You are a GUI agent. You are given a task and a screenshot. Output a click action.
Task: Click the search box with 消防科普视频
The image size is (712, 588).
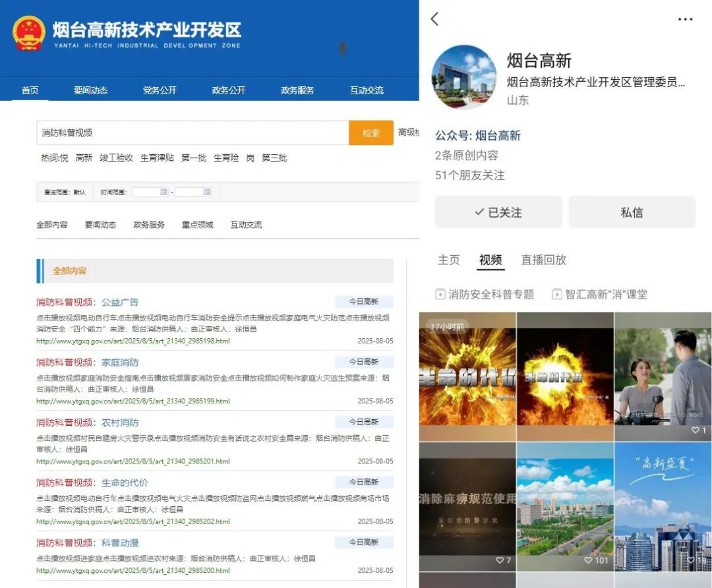pos(193,132)
